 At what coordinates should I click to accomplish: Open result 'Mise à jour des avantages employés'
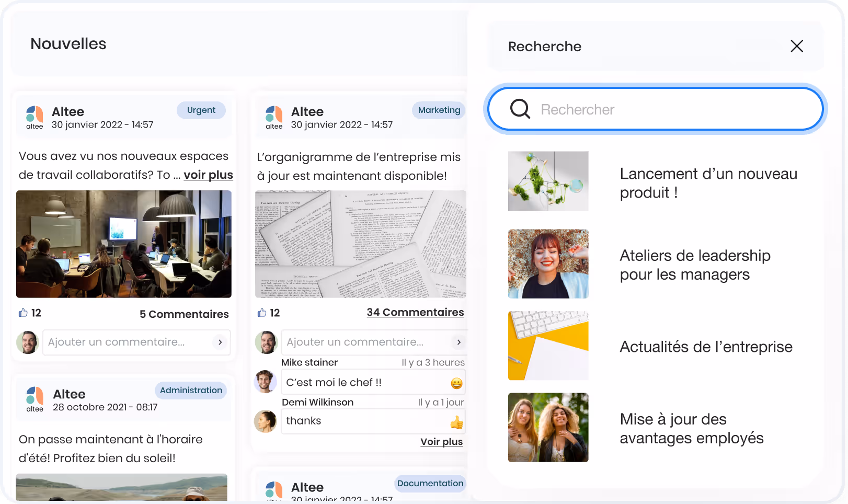pyautogui.click(x=692, y=429)
